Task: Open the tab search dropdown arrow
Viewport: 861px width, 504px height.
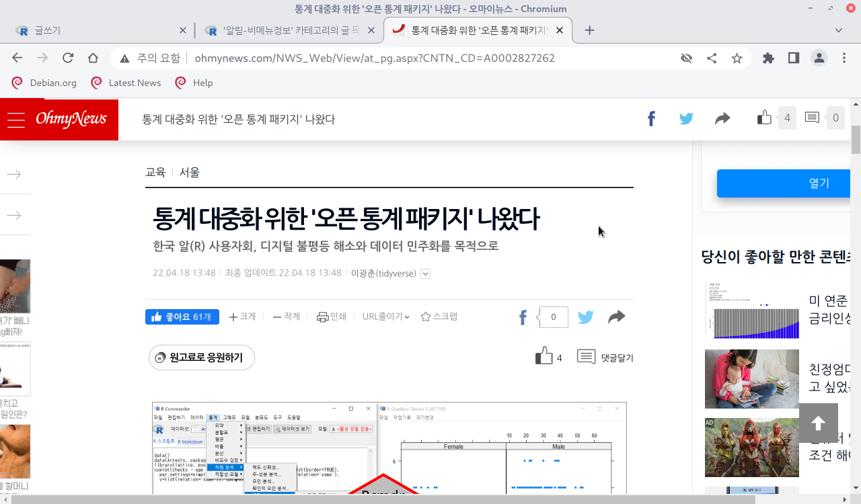Action: pos(839,30)
